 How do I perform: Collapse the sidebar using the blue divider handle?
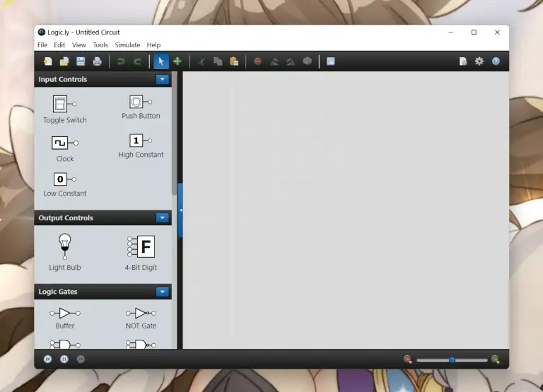[x=180, y=210]
